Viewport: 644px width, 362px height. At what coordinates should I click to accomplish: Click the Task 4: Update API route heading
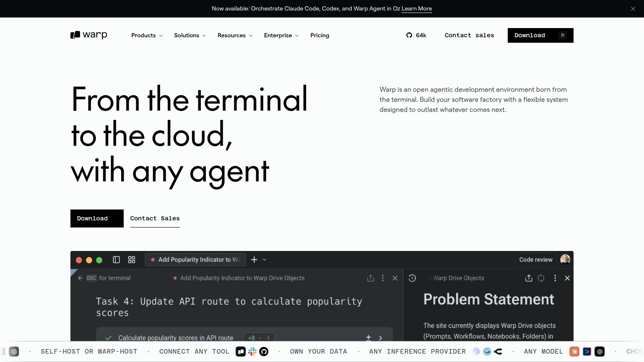click(x=229, y=307)
